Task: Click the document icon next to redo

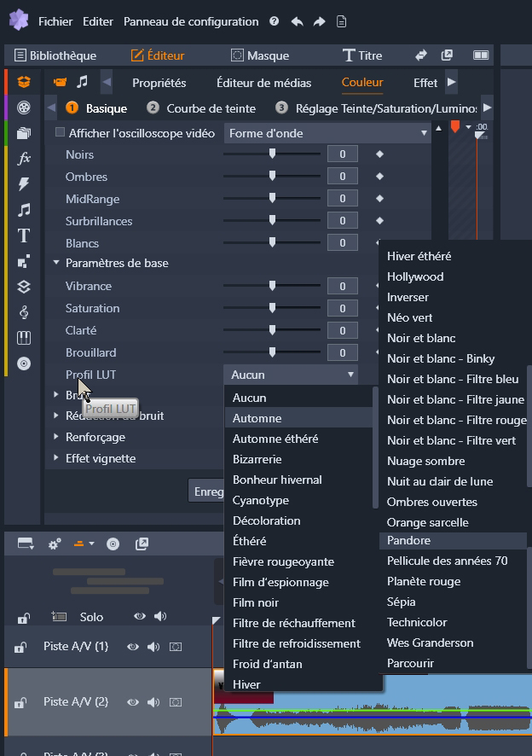Action: pyautogui.click(x=341, y=21)
